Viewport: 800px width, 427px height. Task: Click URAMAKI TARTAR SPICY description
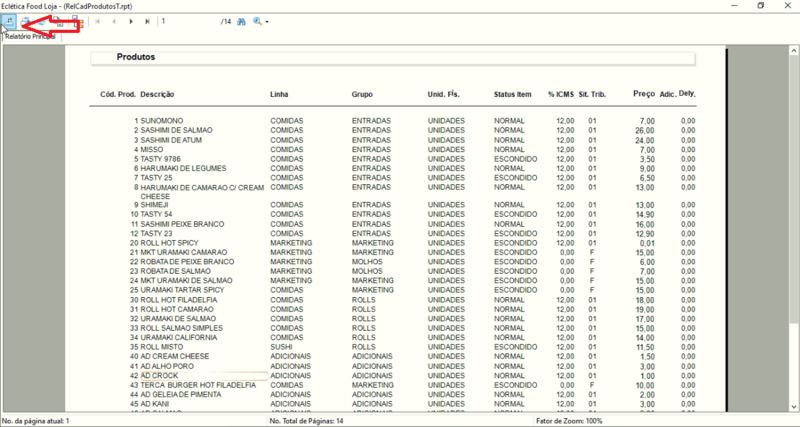tap(182, 290)
